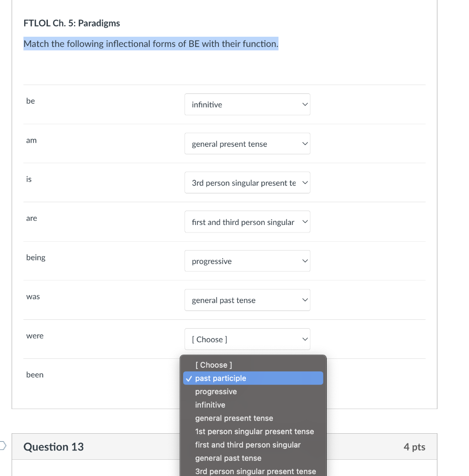
Task: Click the Question 13 heading
Action: (x=53, y=447)
